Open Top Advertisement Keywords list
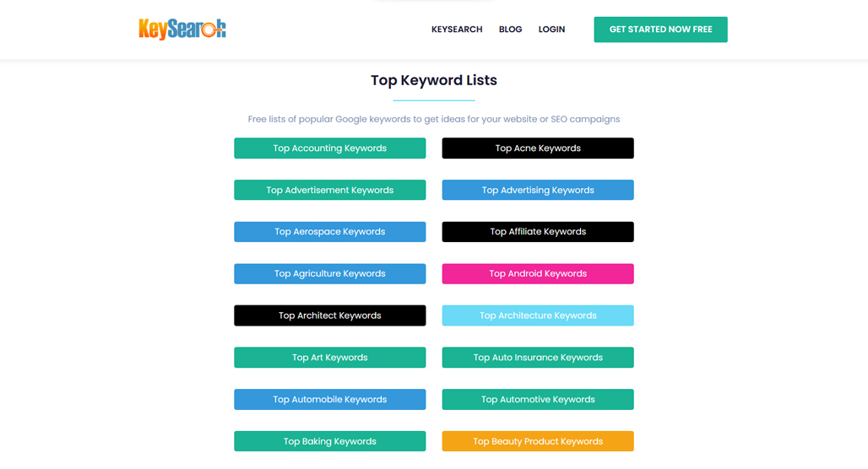Image resolution: width=868 pixels, height=469 pixels. (x=330, y=190)
